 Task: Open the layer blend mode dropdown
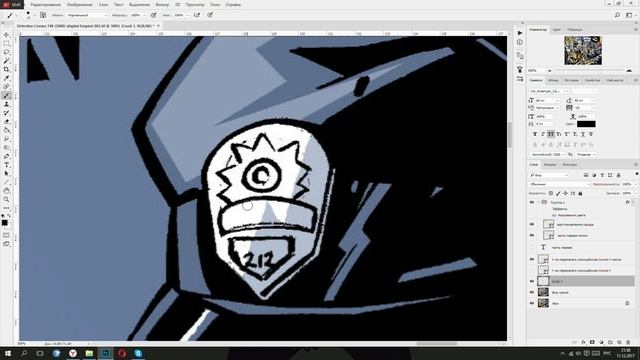click(x=559, y=184)
